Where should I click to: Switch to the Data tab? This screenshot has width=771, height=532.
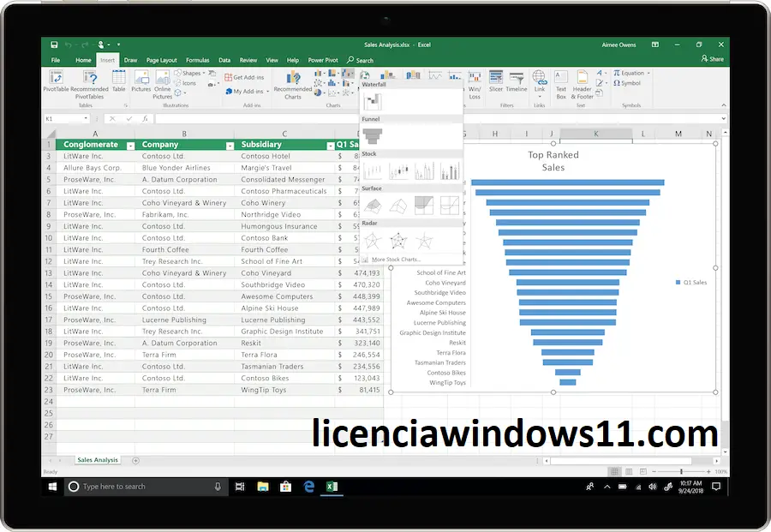tap(224, 60)
